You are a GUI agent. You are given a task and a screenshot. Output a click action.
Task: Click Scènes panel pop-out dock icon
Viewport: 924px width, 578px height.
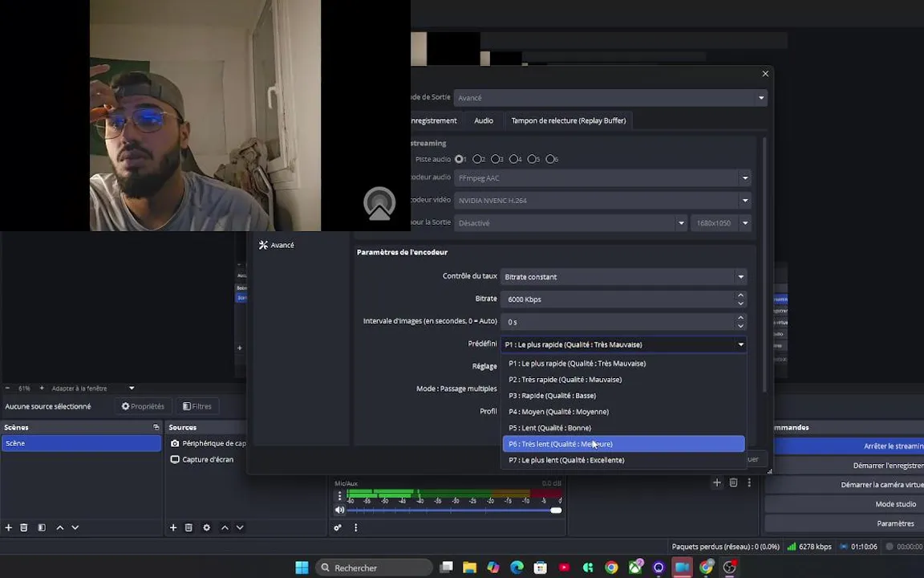coord(156,427)
